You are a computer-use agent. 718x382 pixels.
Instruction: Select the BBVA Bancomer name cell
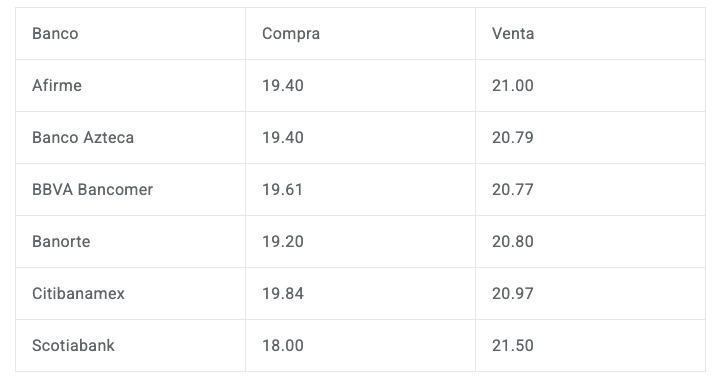(x=131, y=190)
